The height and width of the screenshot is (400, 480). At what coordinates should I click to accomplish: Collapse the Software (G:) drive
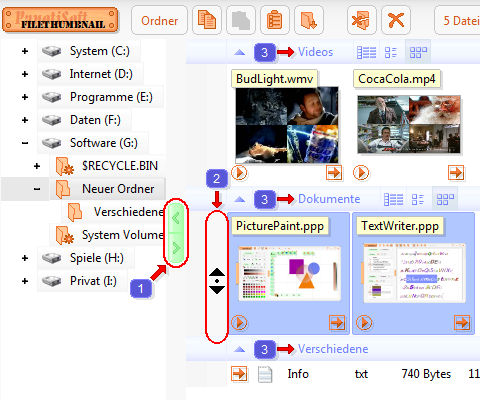point(25,143)
